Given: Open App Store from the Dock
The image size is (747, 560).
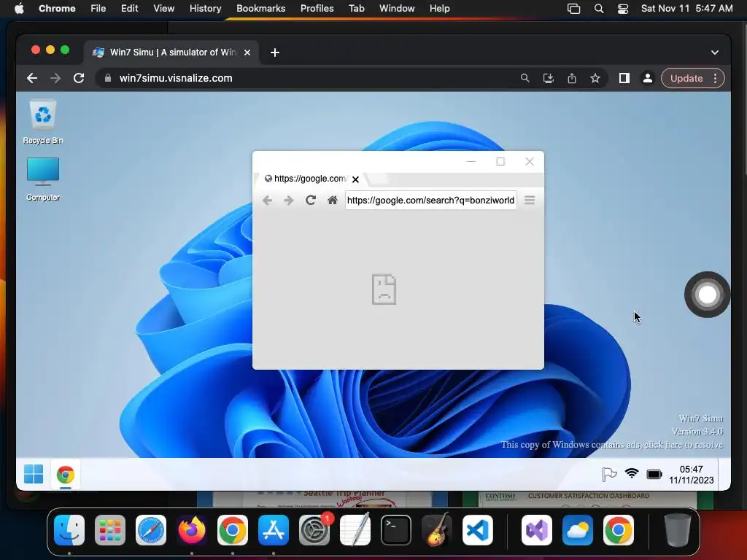Looking at the screenshot, I should [274, 530].
